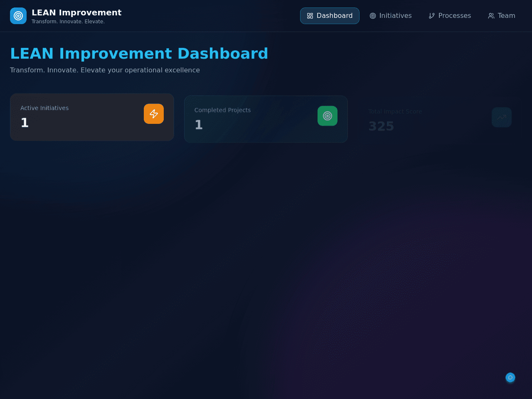The image size is (532, 399).
Task: Click the operational excellence subtitle text
Action: tap(105, 70)
